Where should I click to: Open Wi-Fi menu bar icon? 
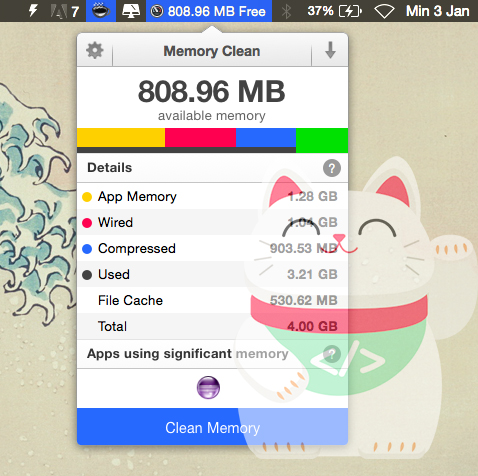(x=384, y=11)
